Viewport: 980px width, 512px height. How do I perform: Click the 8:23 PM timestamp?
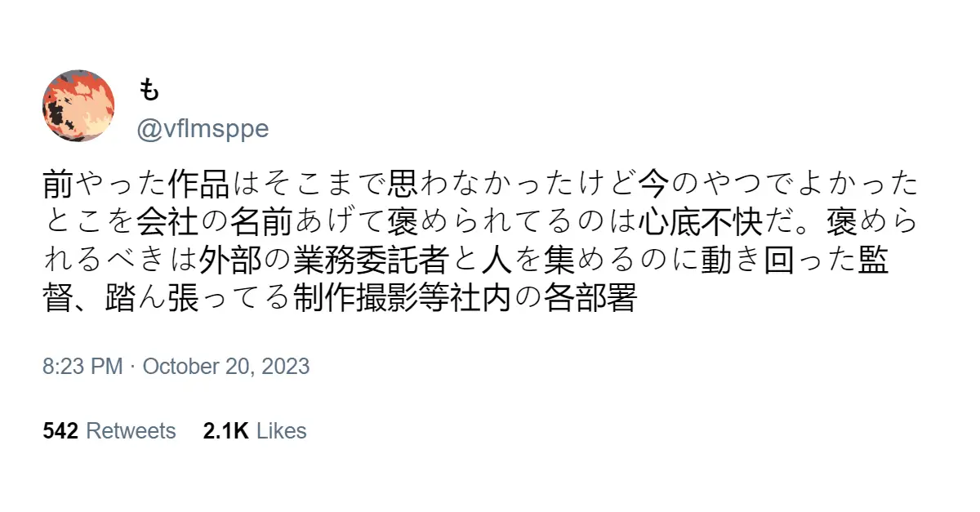tap(82, 366)
